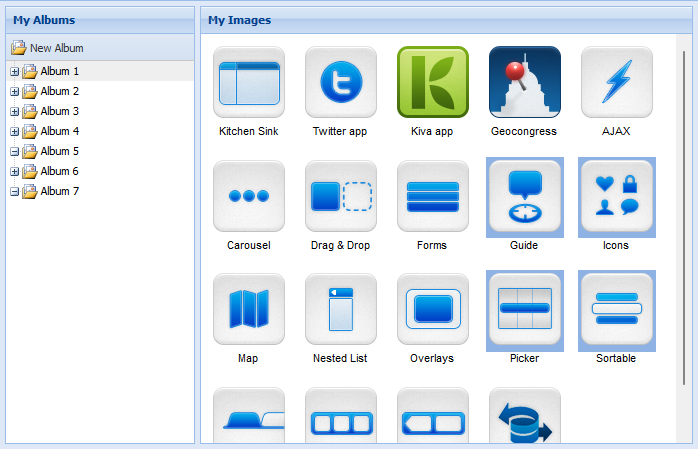This screenshot has width=698, height=449.
Task: Select the Overlays image icon
Action: (433, 309)
